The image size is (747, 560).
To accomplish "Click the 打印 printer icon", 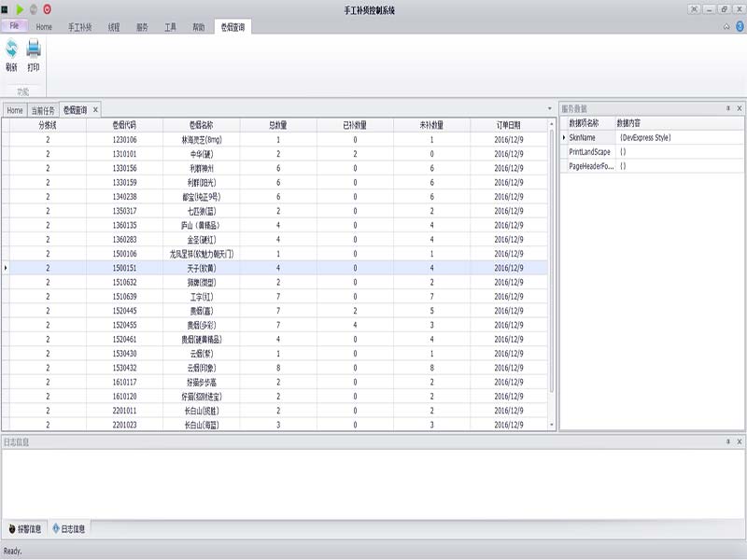I will [34, 50].
